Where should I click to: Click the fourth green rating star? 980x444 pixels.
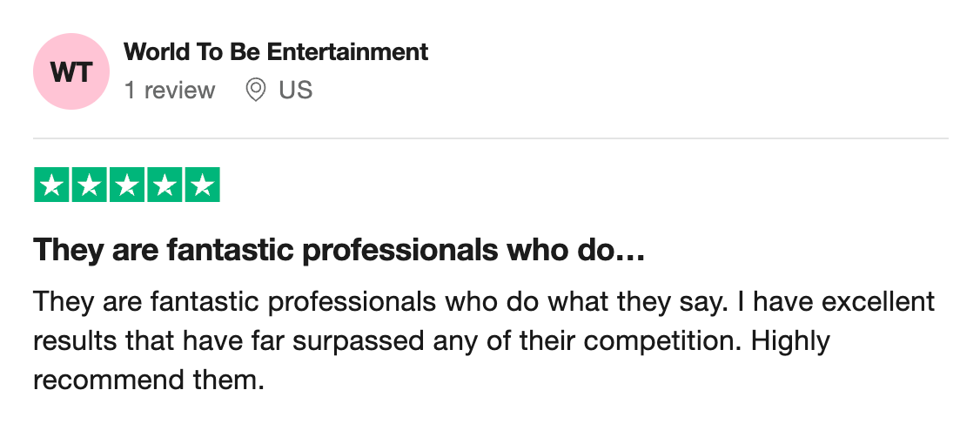click(164, 185)
